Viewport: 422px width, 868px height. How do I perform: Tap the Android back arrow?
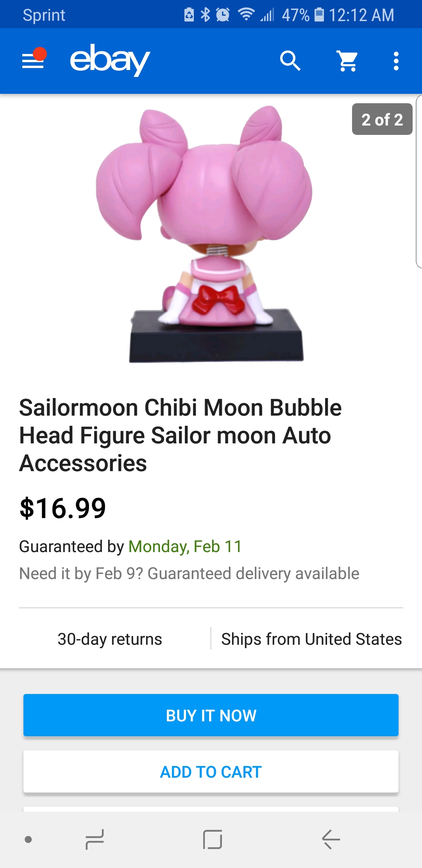click(x=331, y=839)
